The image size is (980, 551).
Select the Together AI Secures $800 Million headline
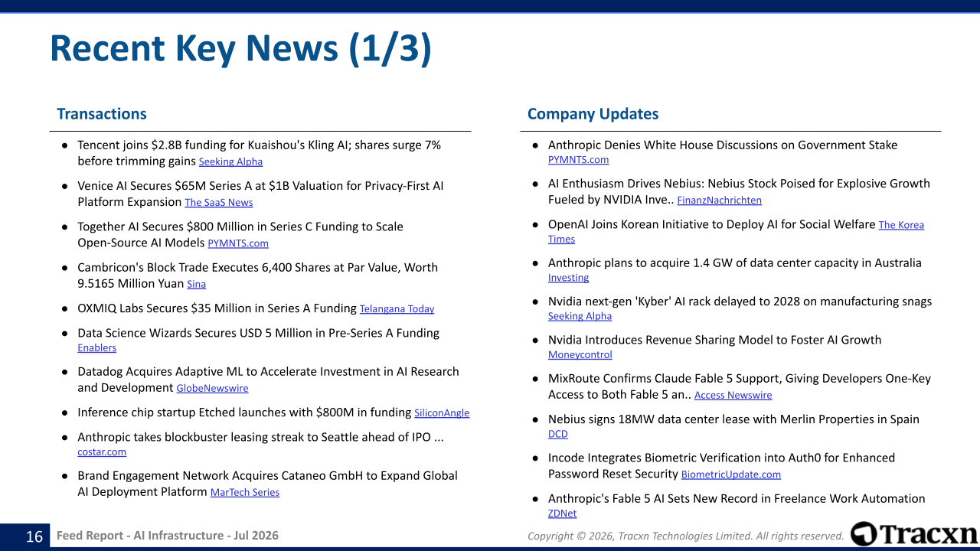click(240, 234)
